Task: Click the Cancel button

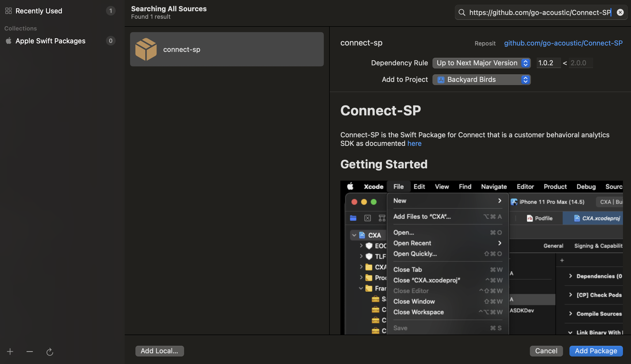Action: click(546, 351)
